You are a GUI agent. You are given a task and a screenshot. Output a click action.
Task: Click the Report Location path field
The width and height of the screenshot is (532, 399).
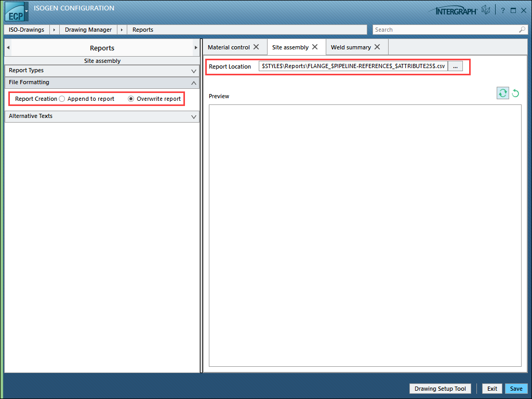point(353,66)
